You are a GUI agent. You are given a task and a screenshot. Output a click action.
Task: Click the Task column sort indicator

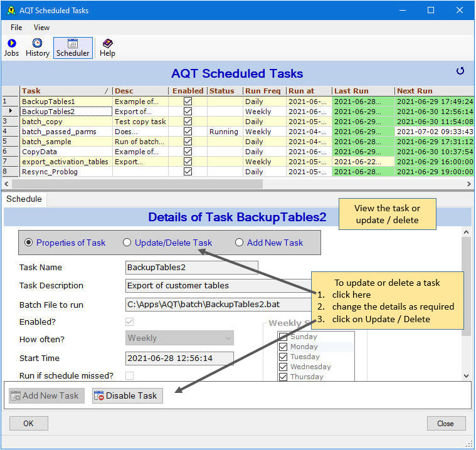tap(106, 91)
